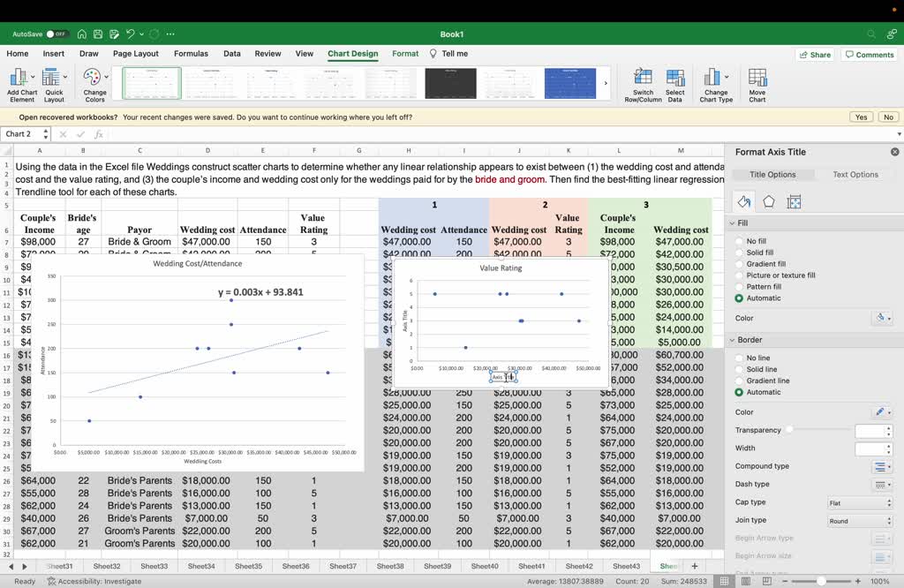Collapse the Fill section
This screenshot has width=904, height=588.
point(732,222)
